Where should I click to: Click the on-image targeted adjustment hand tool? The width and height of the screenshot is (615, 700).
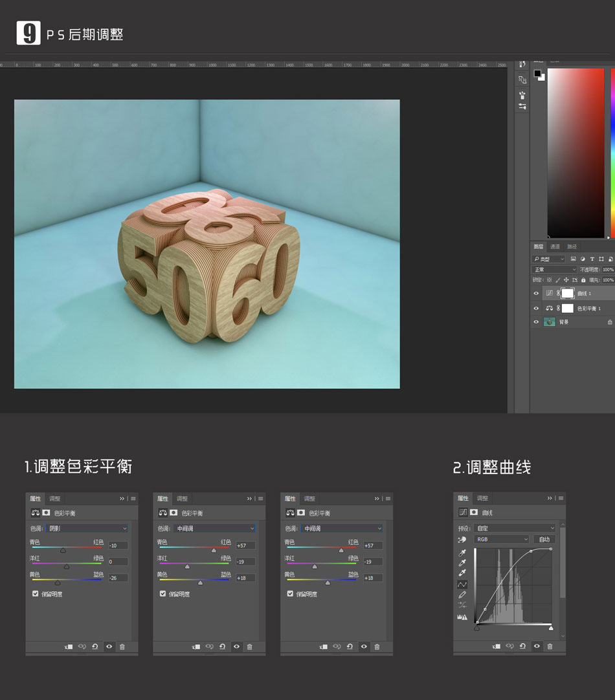pos(462,540)
